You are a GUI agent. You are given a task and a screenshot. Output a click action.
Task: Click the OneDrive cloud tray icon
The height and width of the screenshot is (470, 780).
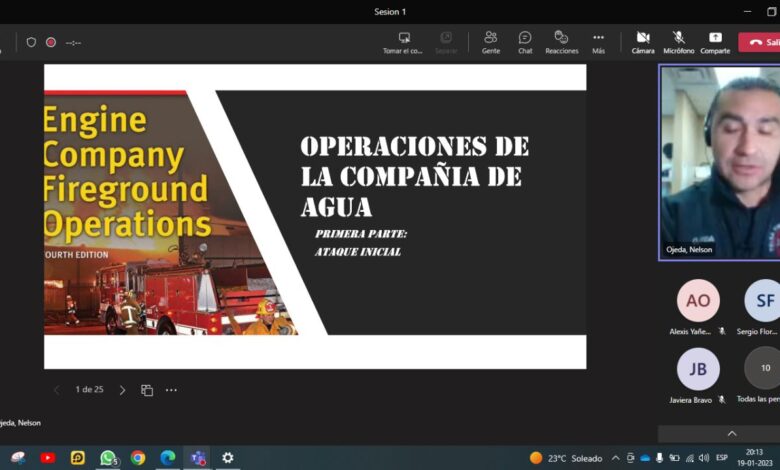point(645,458)
